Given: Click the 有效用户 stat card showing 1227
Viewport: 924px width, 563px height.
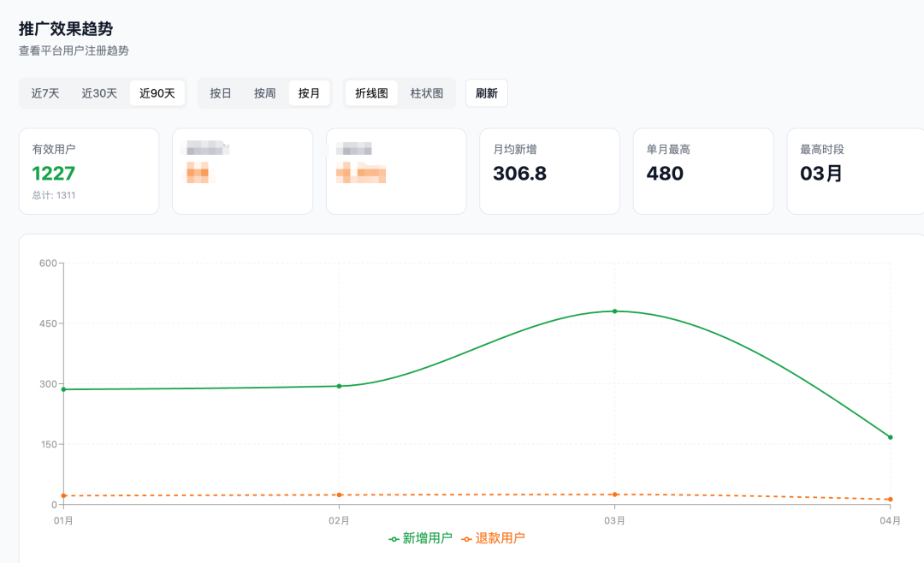Looking at the screenshot, I should click(x=89, y=170).
